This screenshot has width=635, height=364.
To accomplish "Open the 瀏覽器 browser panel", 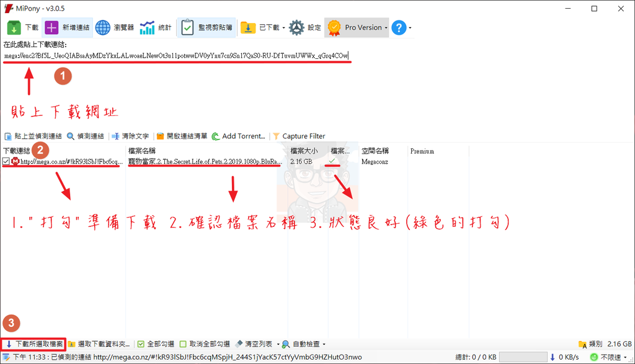I will point(115,27).
